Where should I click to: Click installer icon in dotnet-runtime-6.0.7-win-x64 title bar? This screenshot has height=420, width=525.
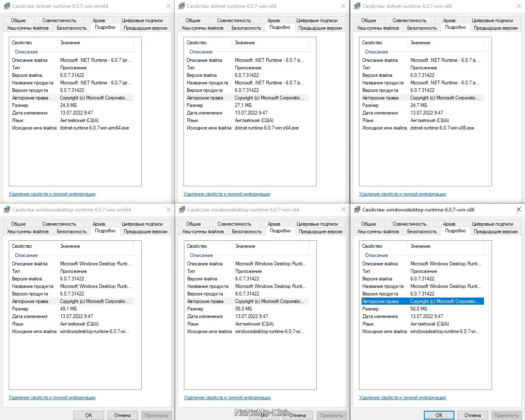click(182, 6)
